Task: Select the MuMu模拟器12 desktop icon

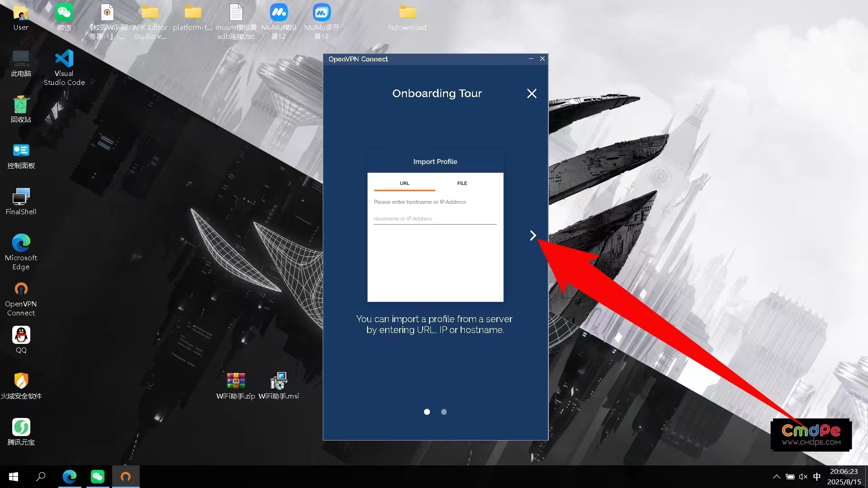Action: click(279, 22)
